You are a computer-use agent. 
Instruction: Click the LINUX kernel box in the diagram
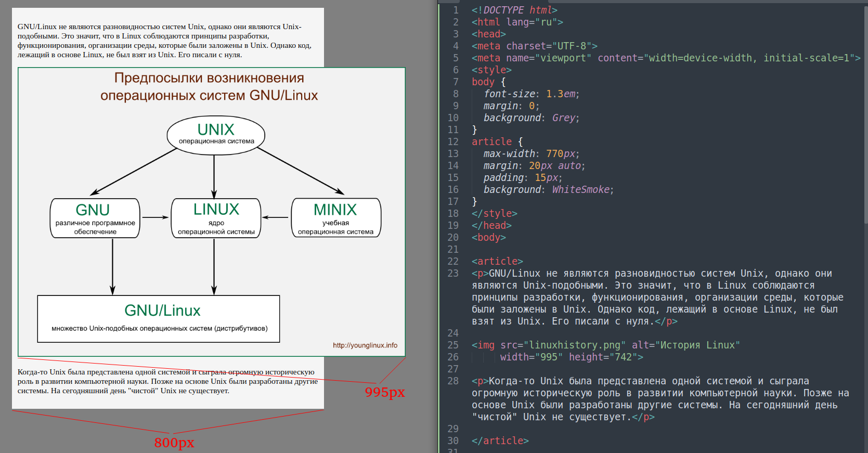[x=216, y=218]
